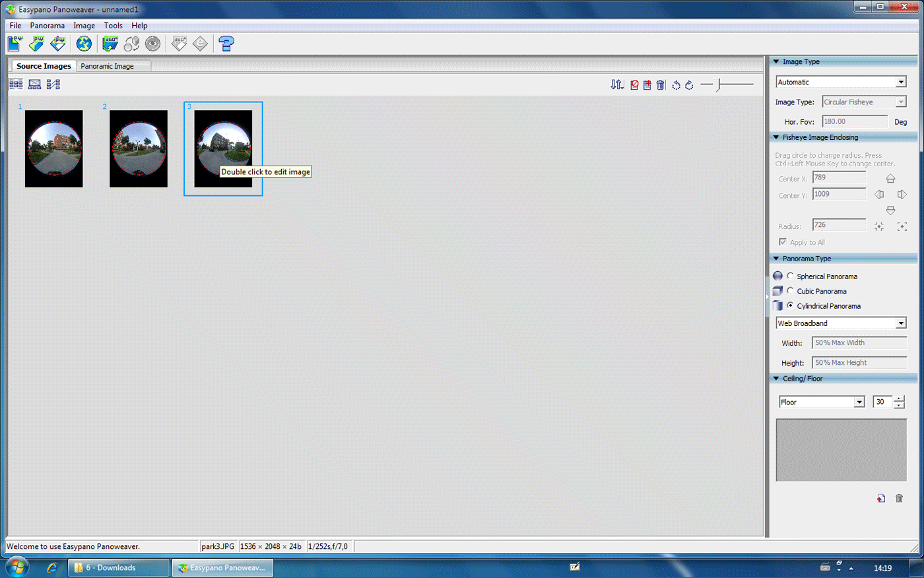Image resolution: width=924 pixels, height=578 pixels.
Task: Click the Center X field
Action: click(x=840, y=177)
